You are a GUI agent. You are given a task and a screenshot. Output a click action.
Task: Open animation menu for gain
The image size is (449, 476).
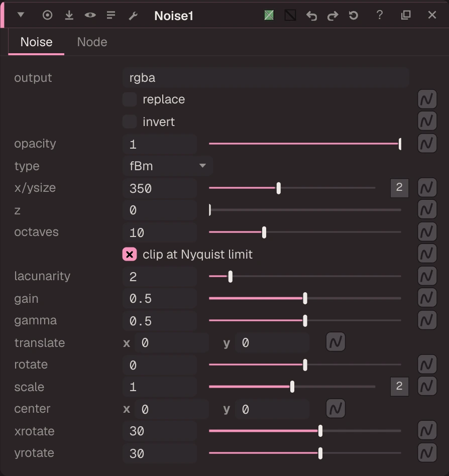(427, 298)
